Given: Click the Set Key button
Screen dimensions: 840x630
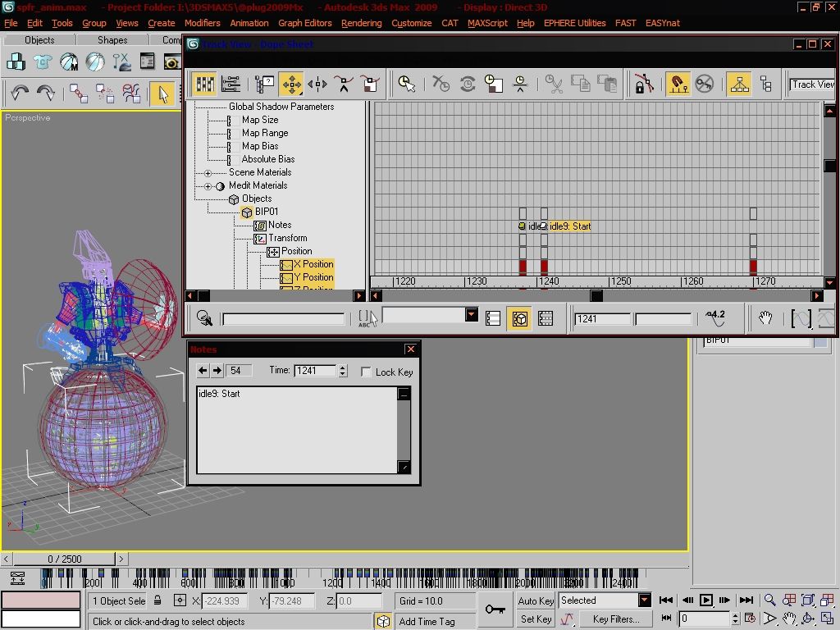Looking at the screenshot, I should click(536, 619).
